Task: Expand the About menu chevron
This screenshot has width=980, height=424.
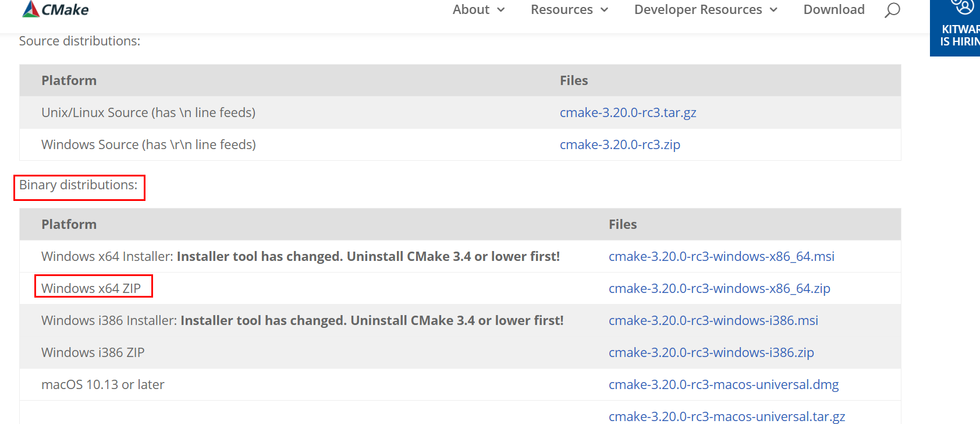Action: (501, 10)
